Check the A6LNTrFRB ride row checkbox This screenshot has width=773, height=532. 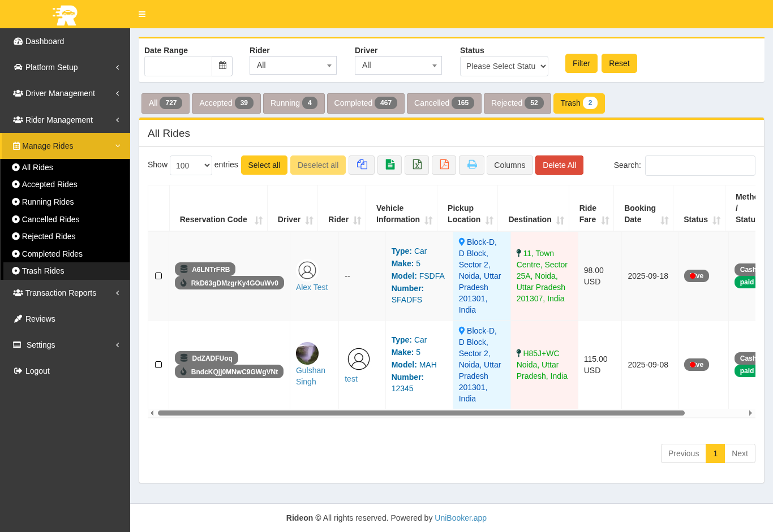click(158, 276)
